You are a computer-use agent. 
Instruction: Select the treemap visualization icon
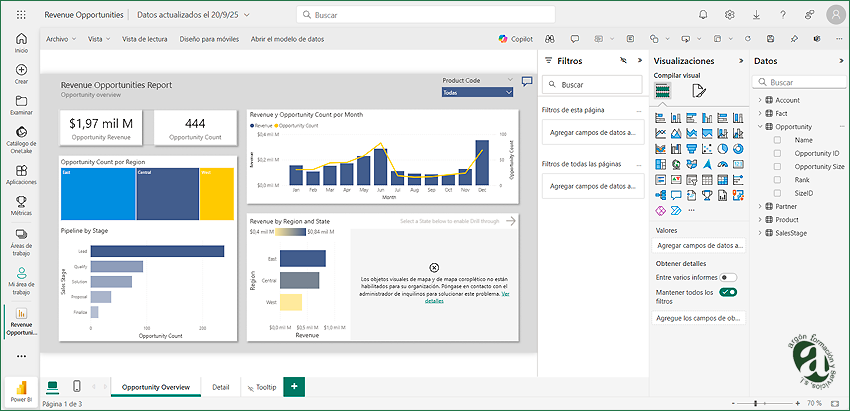click(x=660, y=164)
